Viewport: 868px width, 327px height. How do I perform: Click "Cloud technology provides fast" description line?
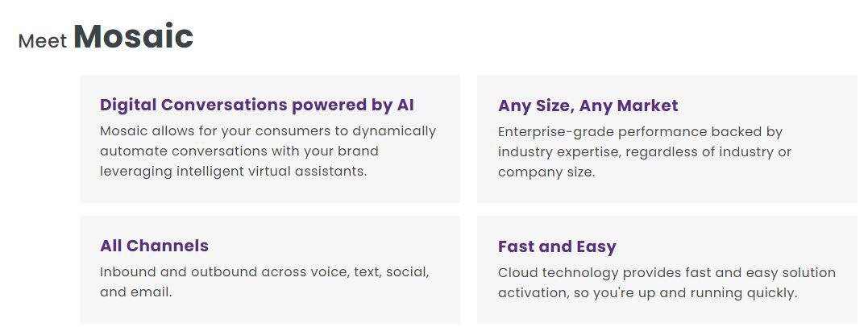pyautogui.click(x=667, y=272)
